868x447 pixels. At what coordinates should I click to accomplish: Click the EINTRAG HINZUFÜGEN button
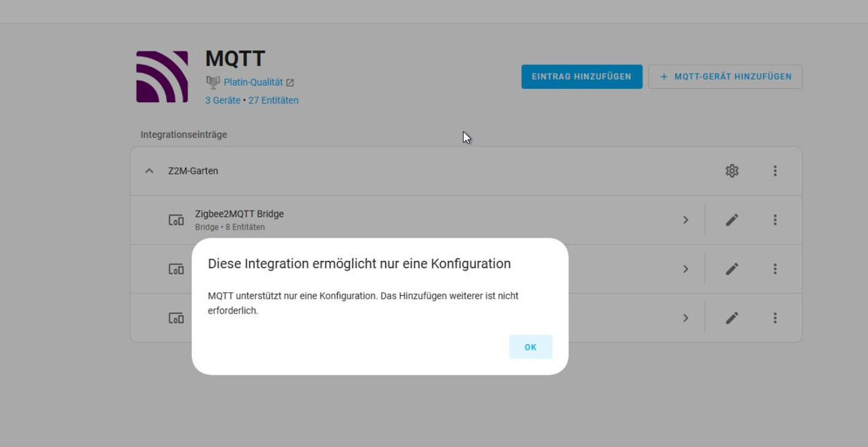click(x=581, y=77)
